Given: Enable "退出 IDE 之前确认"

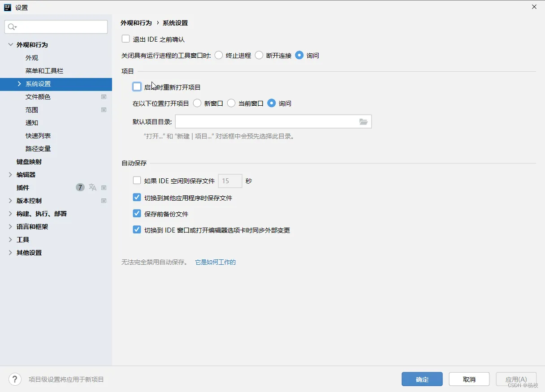Looking at the screenshot, I should point(126,39).
